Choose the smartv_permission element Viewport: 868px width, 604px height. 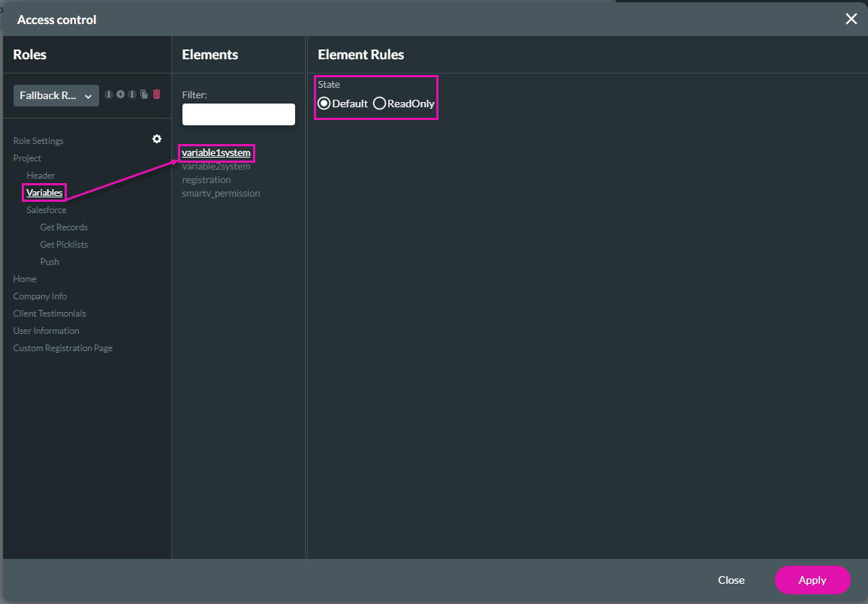coord(221,194)
